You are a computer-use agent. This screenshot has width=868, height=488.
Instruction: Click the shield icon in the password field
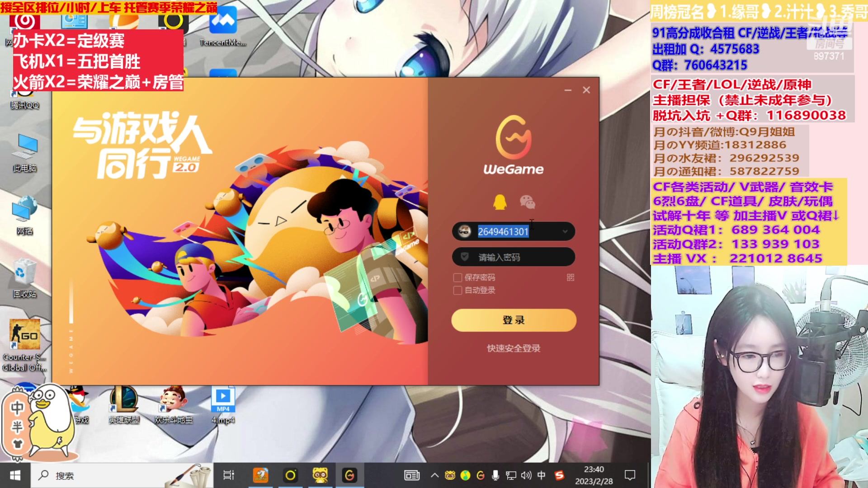(x=464, y=257)
